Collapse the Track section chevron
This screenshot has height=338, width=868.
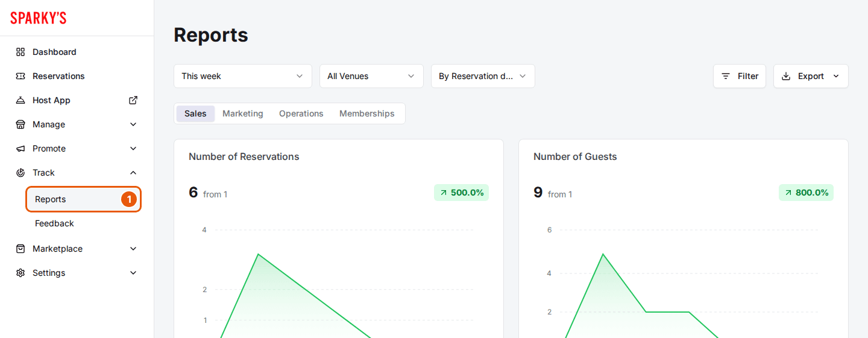coord(133,173)
